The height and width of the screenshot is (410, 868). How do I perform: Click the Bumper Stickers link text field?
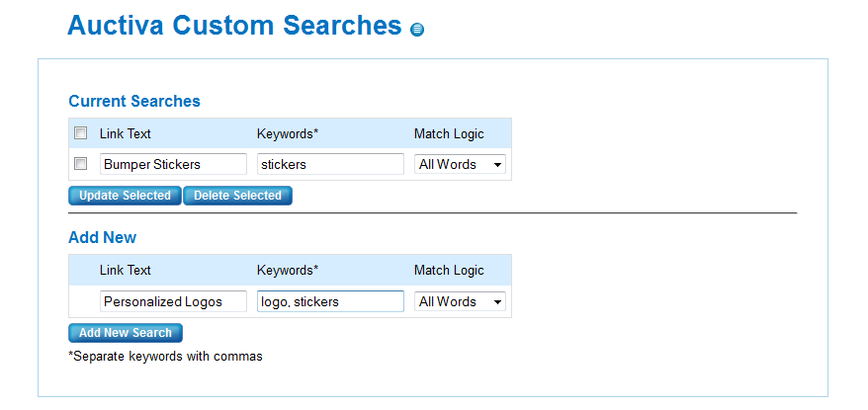[x=173, y=164]
